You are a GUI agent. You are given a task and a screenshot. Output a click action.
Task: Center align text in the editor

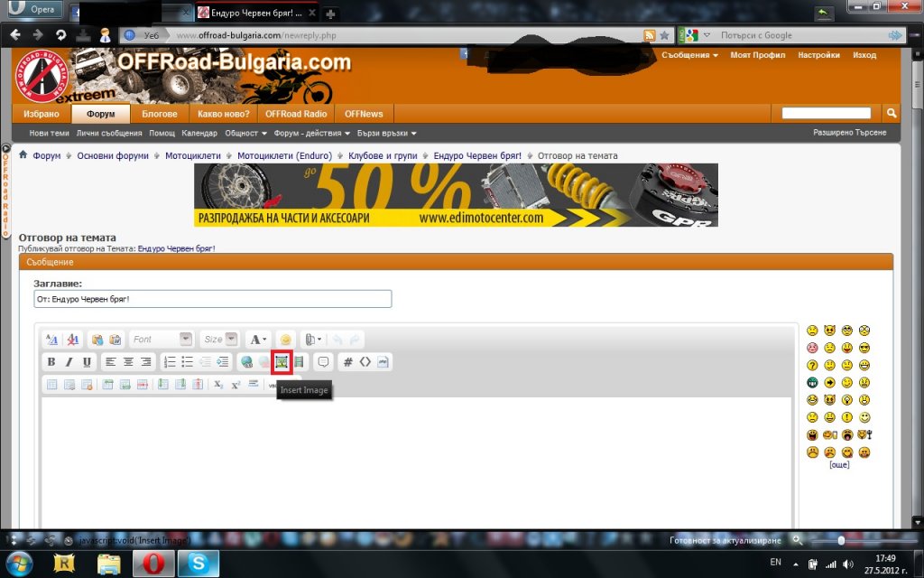(128, 361)
